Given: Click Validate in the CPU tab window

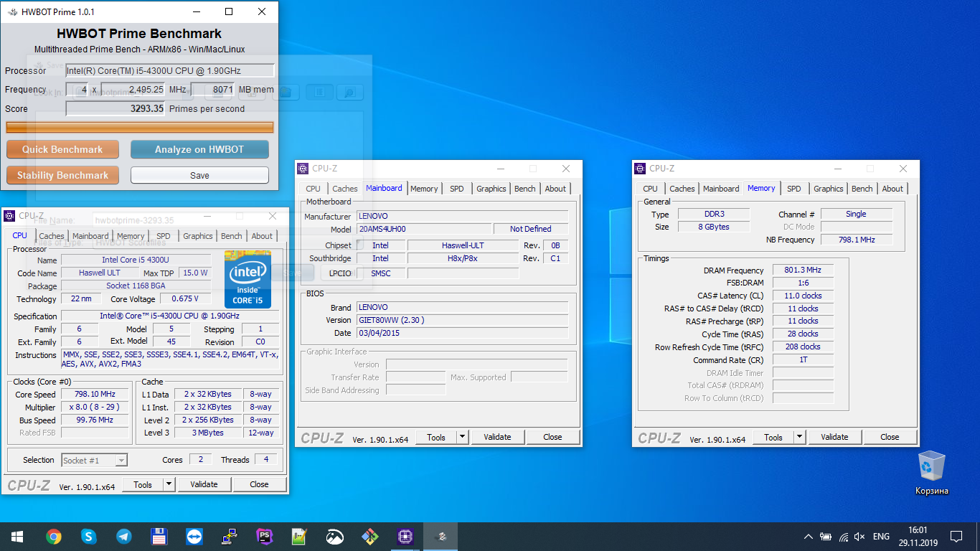Looking at the screenshot, I should point(204,484).
